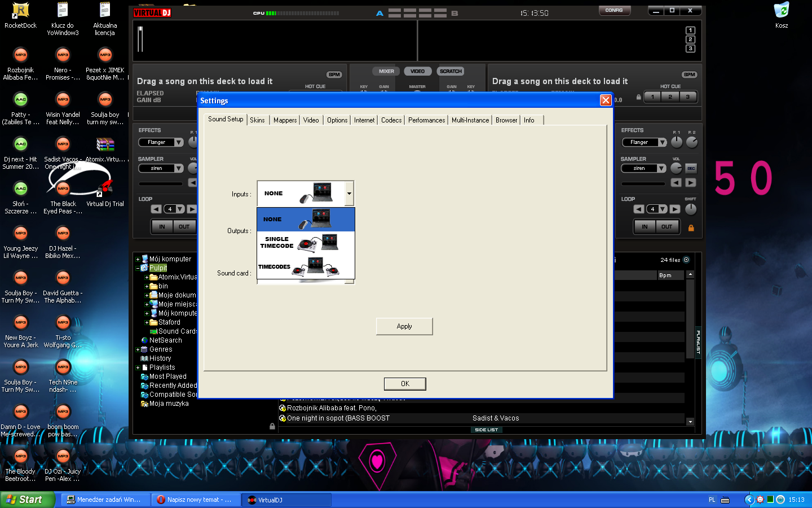Trigger right deck hot cue 2
812x508 pixels.
point(670,97)
